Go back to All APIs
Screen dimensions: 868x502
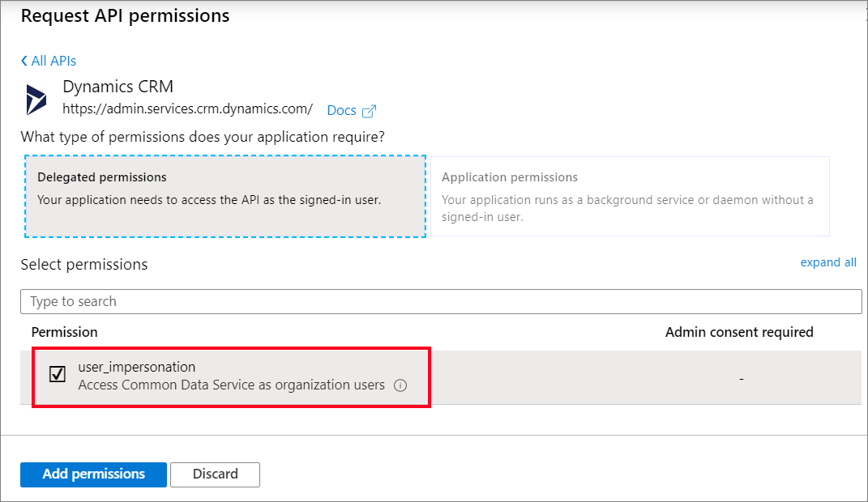(x=53, y=61)
